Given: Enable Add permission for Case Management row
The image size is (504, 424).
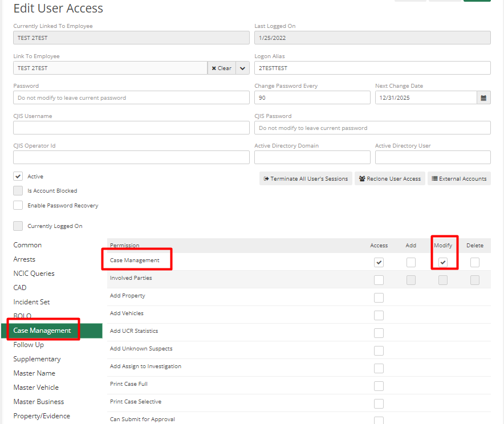Looking at the screenshot, I should point(411,263).
